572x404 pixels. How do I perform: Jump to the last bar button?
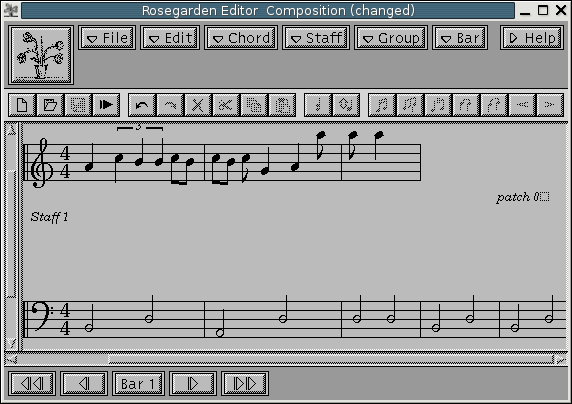245,384
